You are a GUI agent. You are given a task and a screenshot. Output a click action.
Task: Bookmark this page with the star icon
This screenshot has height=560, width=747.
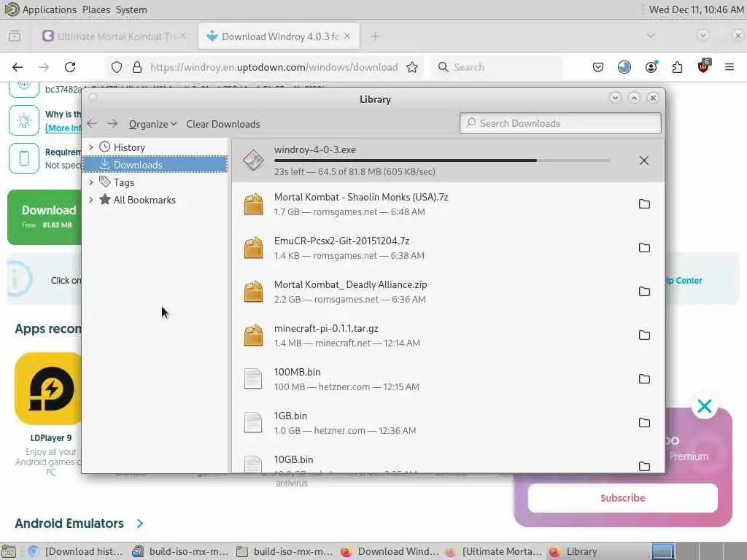tap(412, 67)
